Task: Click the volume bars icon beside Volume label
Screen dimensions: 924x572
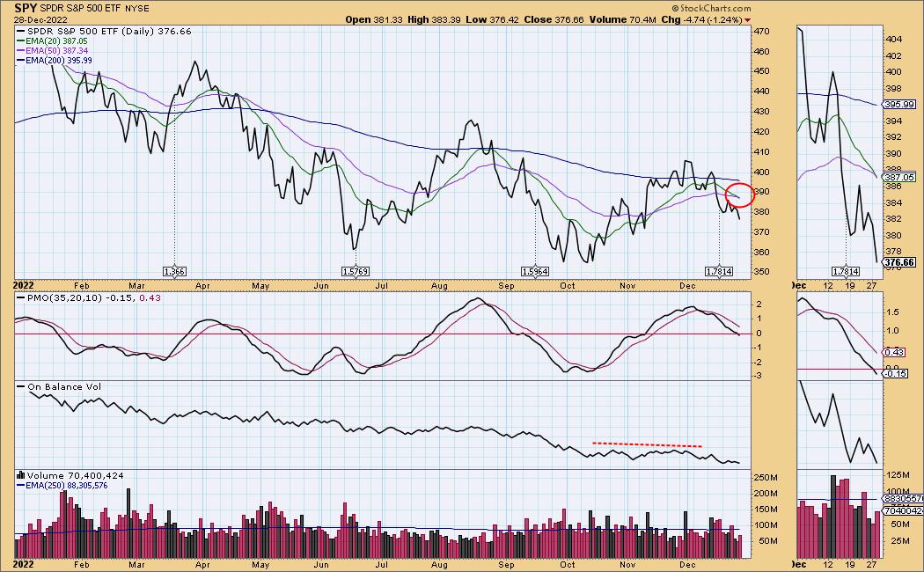Action: (20, 475)
